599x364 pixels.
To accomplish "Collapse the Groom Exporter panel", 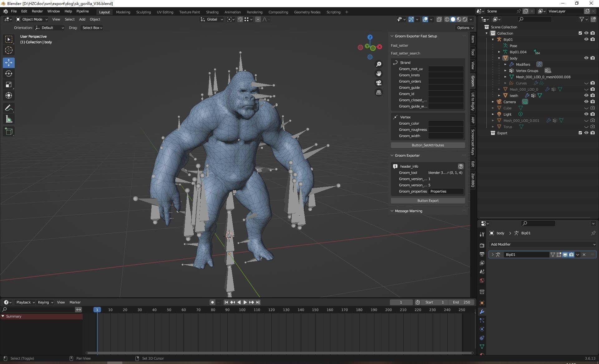I will point(392,156).
